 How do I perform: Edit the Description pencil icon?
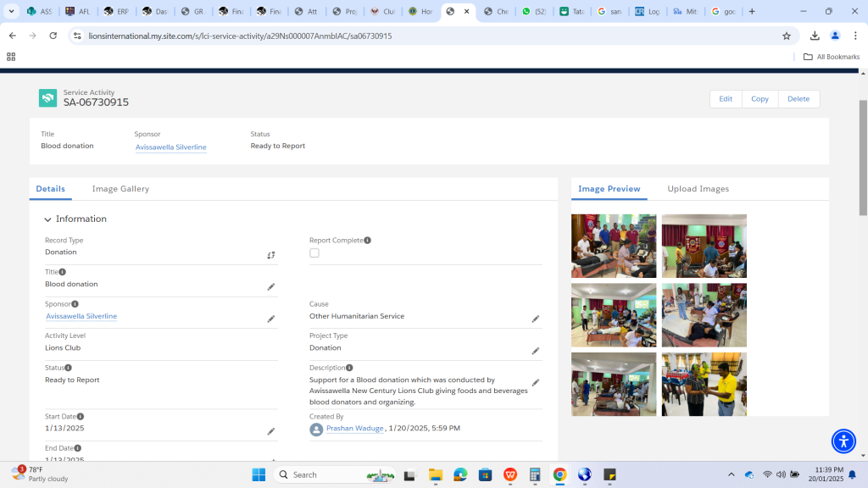[x=536, y=382]
